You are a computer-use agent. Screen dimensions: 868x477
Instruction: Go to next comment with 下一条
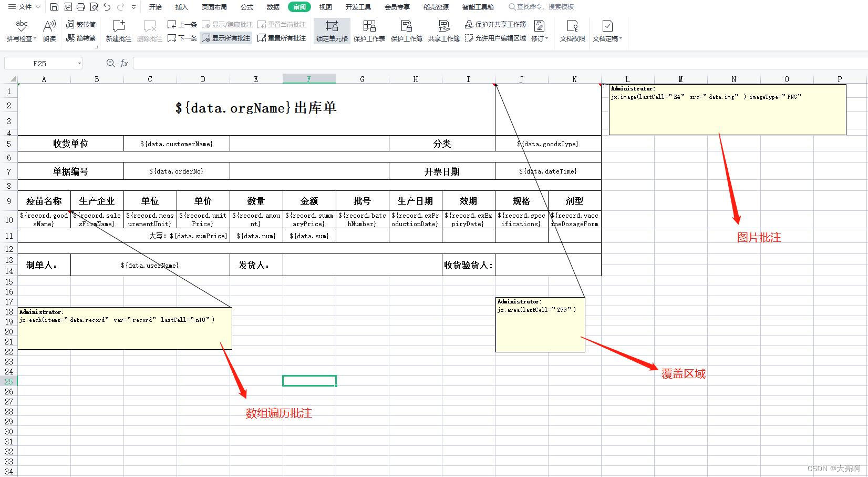pyautogui.click(x=182, y=38)
